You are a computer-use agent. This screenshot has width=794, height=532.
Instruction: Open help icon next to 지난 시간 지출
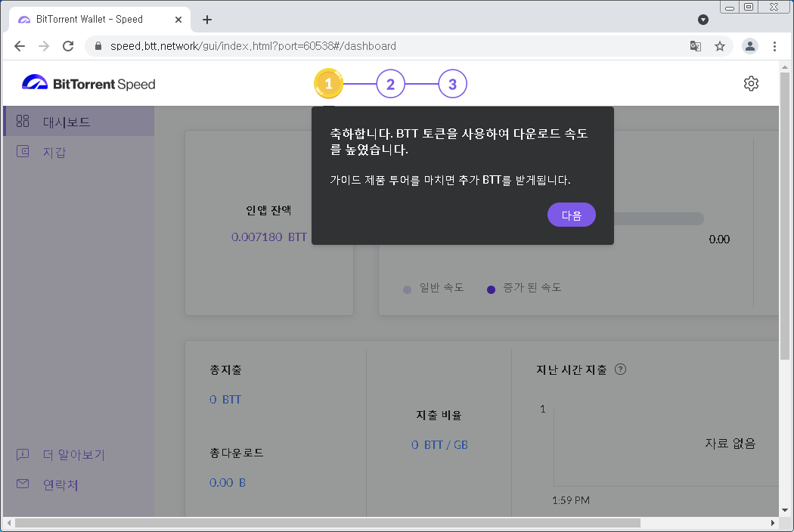click(620, 370)
